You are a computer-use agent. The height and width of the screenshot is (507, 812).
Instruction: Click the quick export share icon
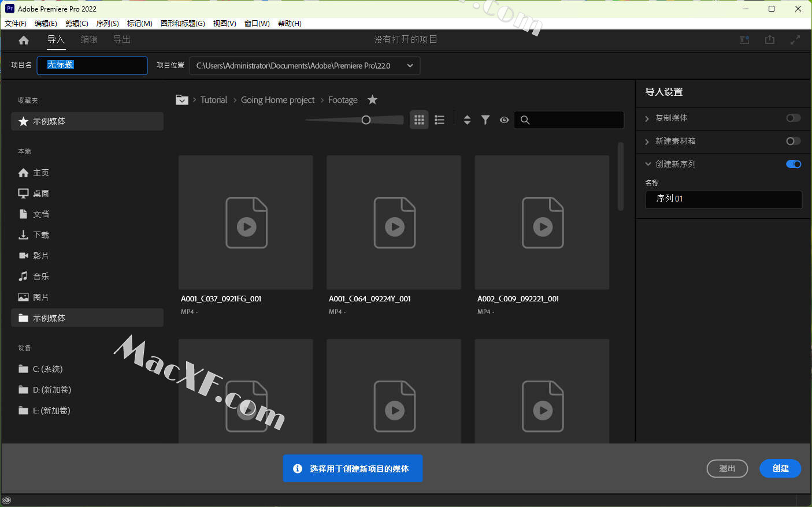[770, 39]
